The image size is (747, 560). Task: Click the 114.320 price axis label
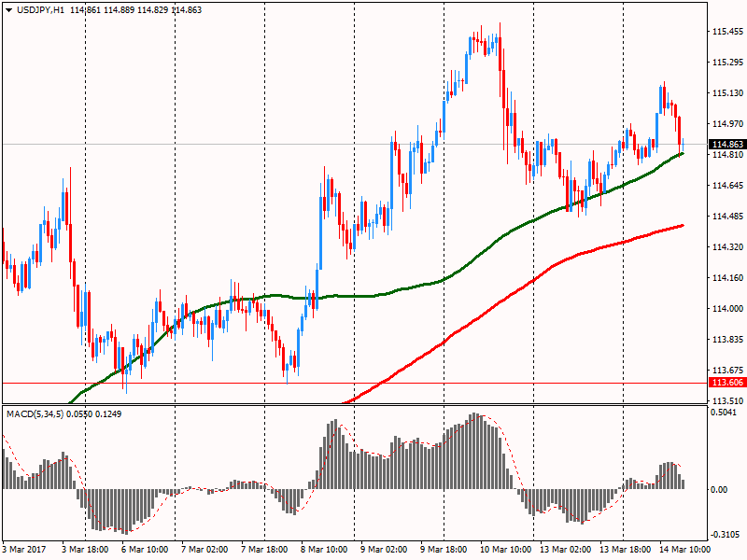click(727, 247)
